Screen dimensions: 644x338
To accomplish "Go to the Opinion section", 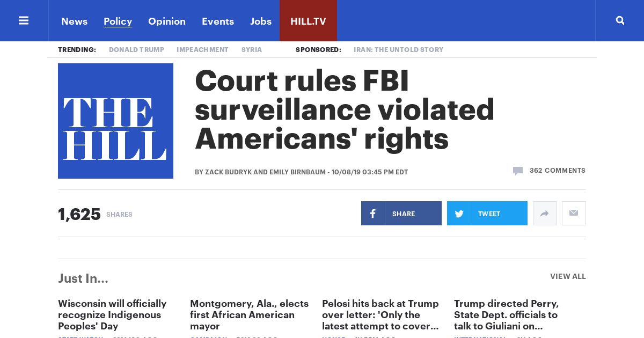I will click(x=167, y=21).
